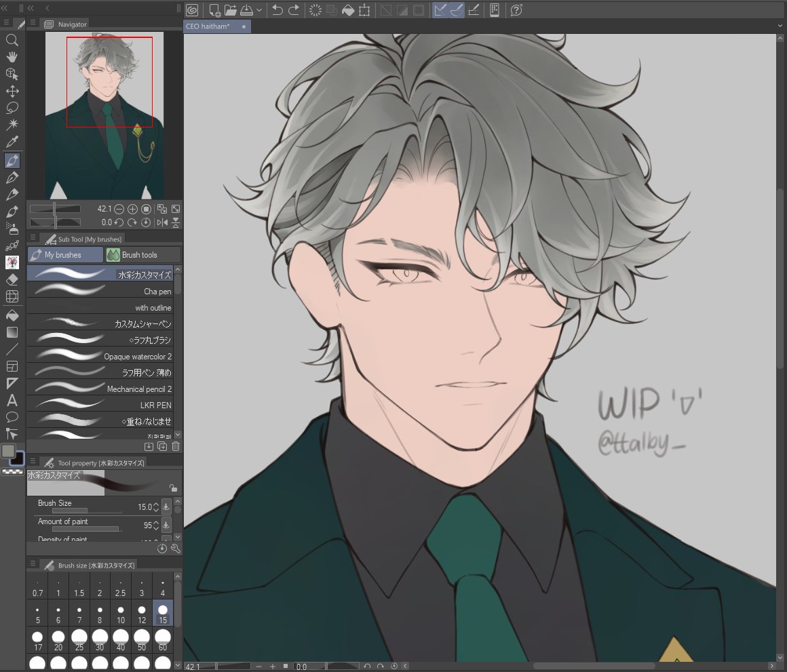Image resolution: width=787 pixels, height=672 pixels.
Task: Delete the selected sub tool
Action: (176, 446)
